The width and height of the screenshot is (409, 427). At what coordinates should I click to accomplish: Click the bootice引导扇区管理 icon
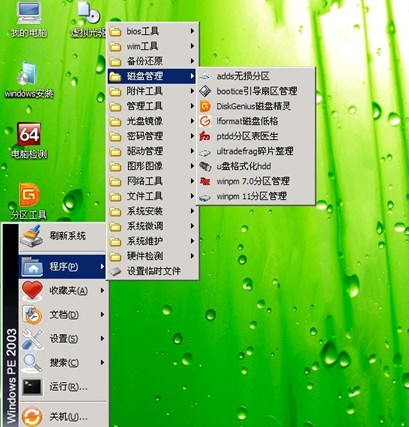tap(205, 91)
